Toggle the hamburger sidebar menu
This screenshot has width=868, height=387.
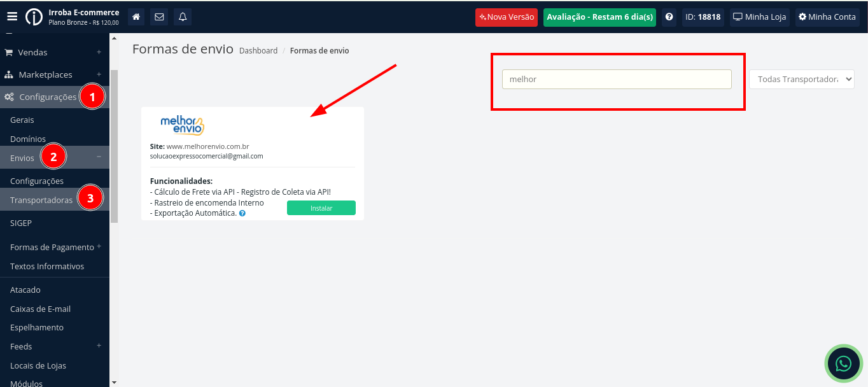click(x=12, y=17)
